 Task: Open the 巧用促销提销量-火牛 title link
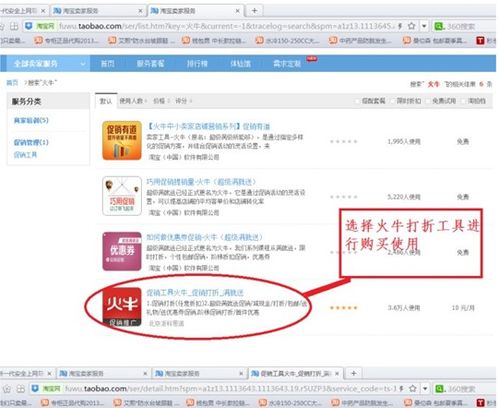201,182
